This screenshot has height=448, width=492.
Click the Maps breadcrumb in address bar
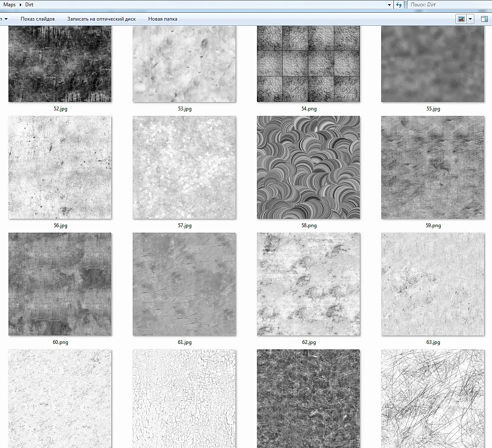(x=9, y=5)
